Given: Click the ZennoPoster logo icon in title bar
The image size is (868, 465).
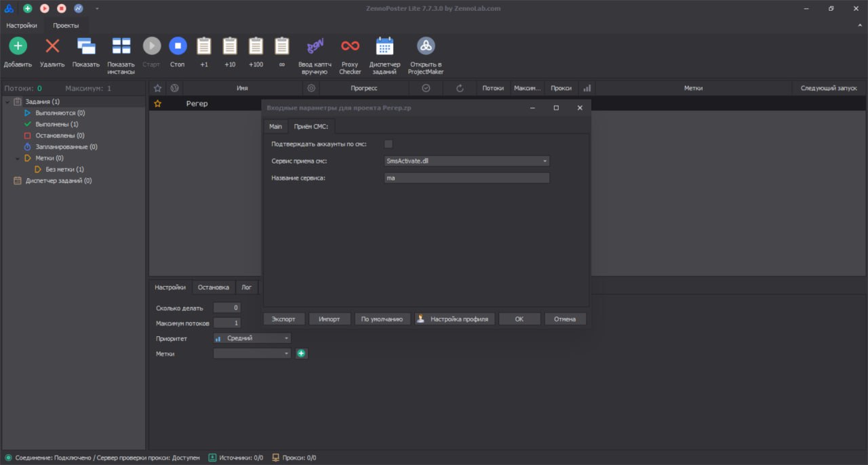Looking at the screenshot, I should tap(9, 8).
